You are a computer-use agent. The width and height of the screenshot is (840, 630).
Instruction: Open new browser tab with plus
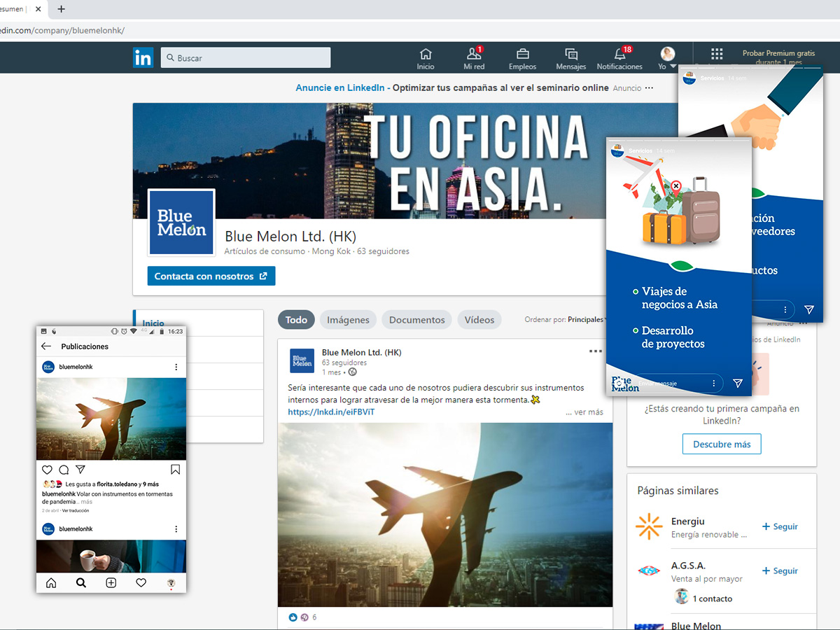62,9
